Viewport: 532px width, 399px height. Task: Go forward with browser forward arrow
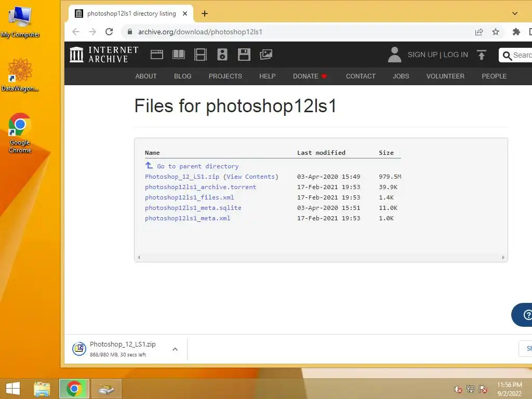point(92,32)
